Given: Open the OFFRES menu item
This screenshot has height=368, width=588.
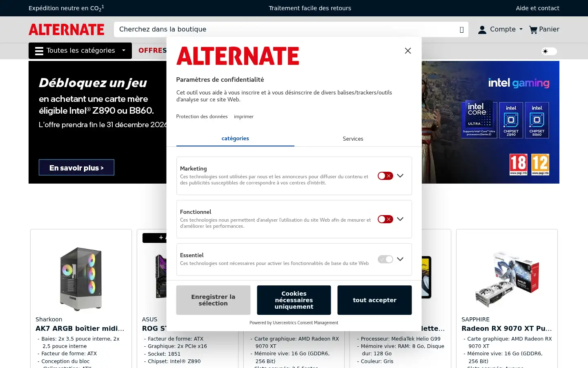Looking at the screenshot, I should (152, 51).
